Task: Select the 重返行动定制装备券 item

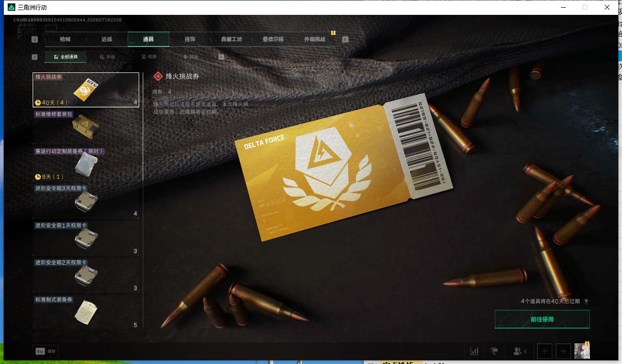Action: click(x=86, y=164)
